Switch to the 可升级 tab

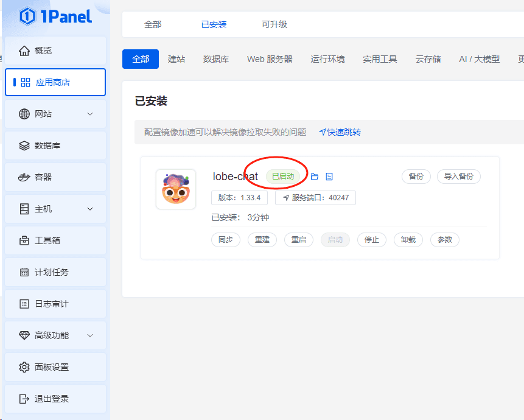[274, 24]
